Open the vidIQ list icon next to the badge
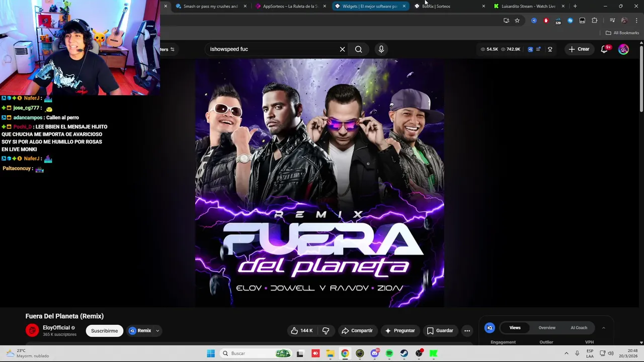Image resolution: width=644 pixels, height=362 pixels. [x=538, y=49]
